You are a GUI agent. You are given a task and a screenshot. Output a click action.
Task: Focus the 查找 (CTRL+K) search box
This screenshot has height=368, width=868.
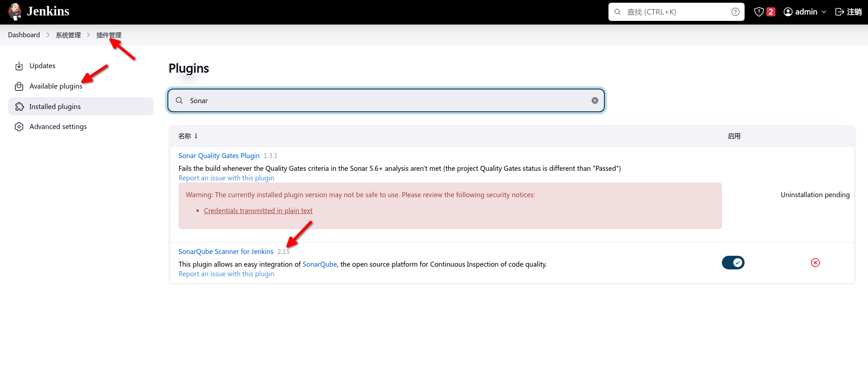click(x=676, y=12)
